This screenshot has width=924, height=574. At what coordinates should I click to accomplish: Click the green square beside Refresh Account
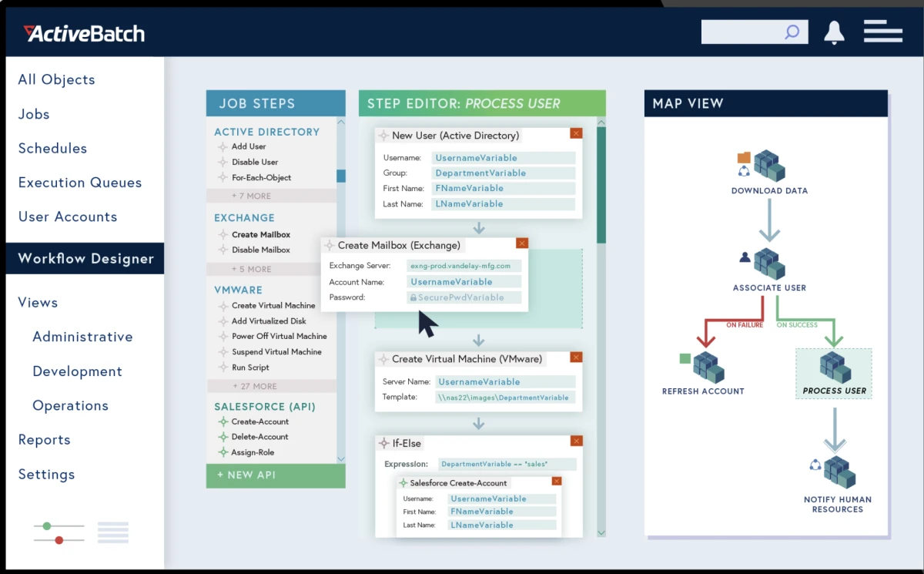coord(685,358)
